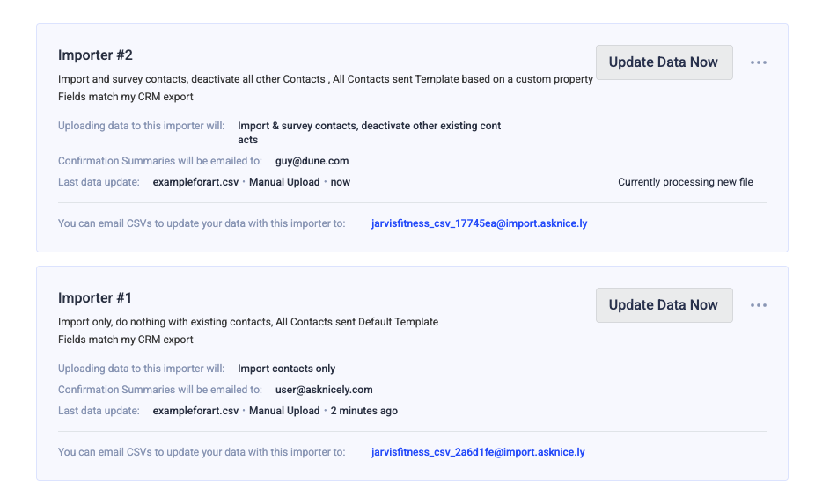This screenshot has height=504, width=815.
Task: Click 'Import & survey contacts, deactivate other' text
Action: 369,133
